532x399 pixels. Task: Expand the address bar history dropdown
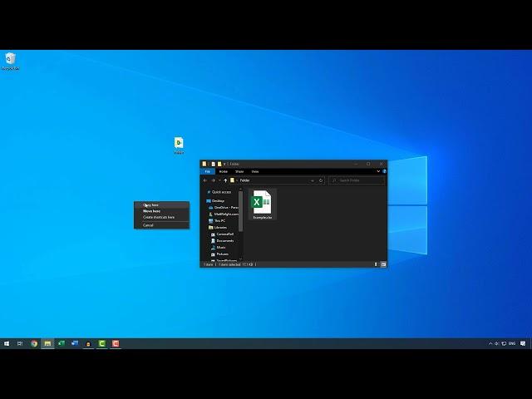(x=313, y=180)
